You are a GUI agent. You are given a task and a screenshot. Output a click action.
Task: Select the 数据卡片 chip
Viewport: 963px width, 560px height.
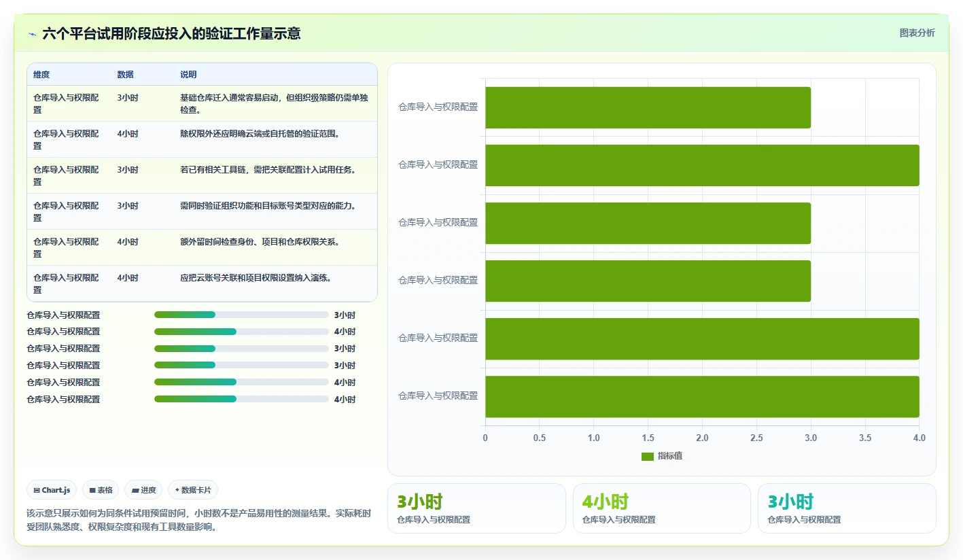click(193, 490)
